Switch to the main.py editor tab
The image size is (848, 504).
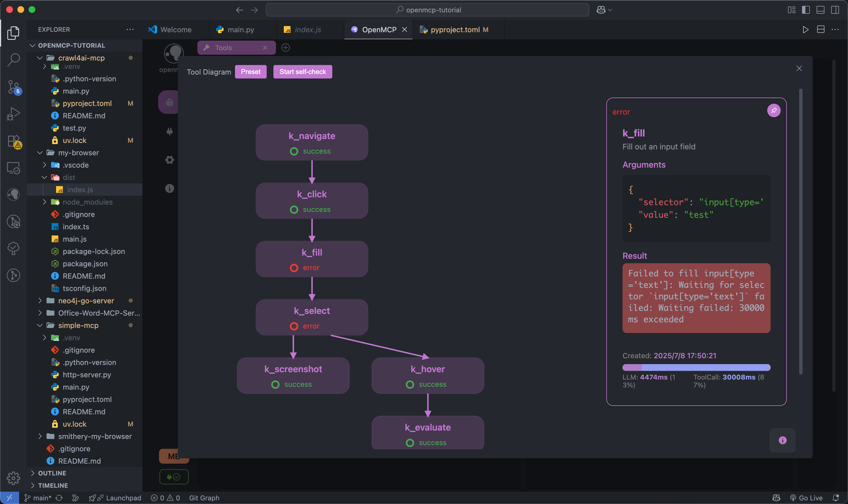[x=241, y=29]
